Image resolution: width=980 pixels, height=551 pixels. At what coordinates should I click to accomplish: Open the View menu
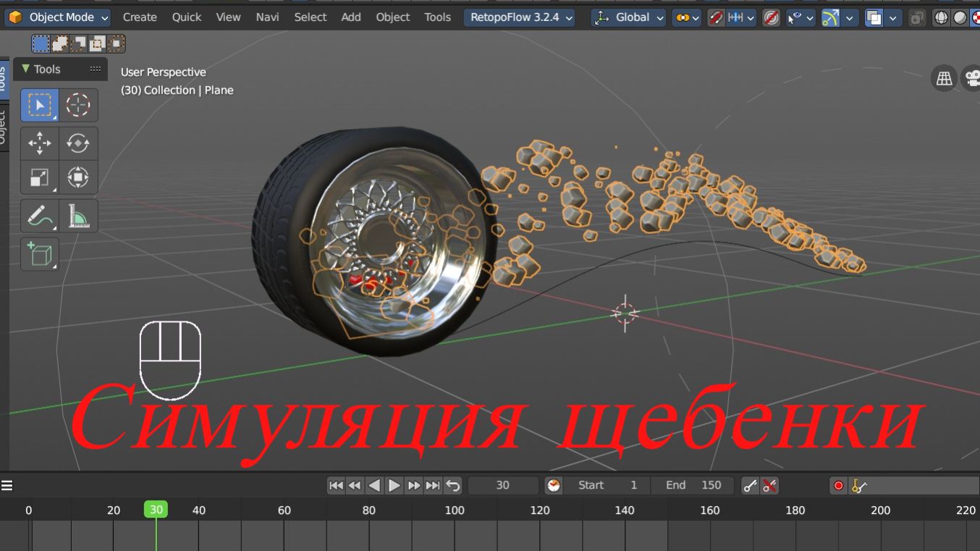[x=228, y=17]
